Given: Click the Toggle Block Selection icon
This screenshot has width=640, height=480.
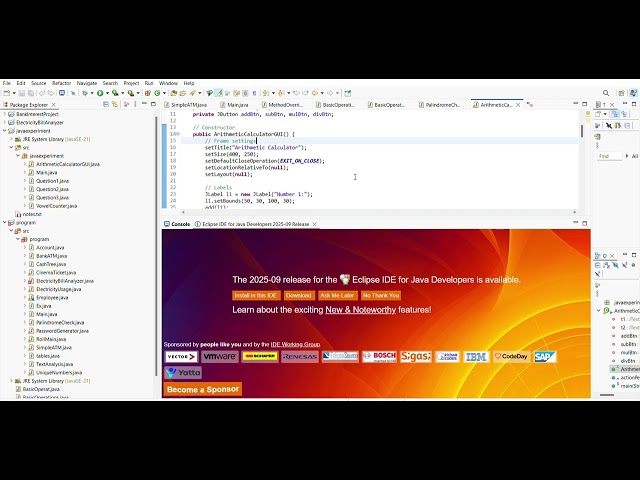Looking at the screenshot, I should click(x=245, y=93).
